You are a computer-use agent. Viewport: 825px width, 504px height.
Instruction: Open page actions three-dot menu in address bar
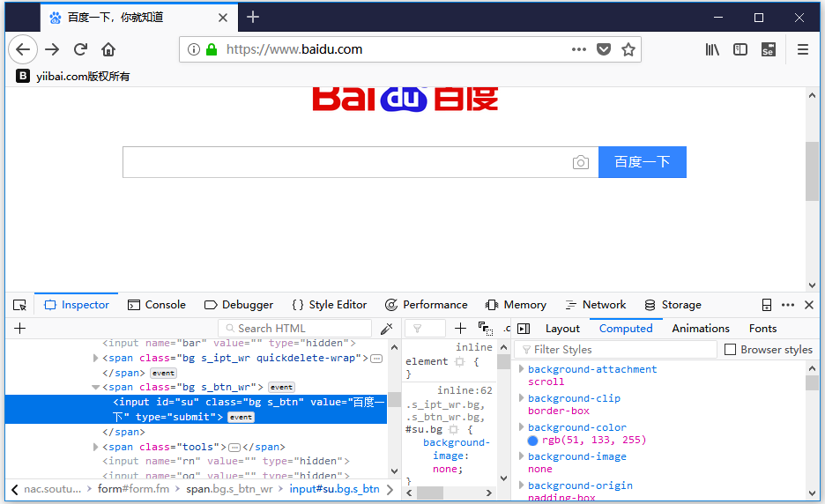[x=579, y=49]
